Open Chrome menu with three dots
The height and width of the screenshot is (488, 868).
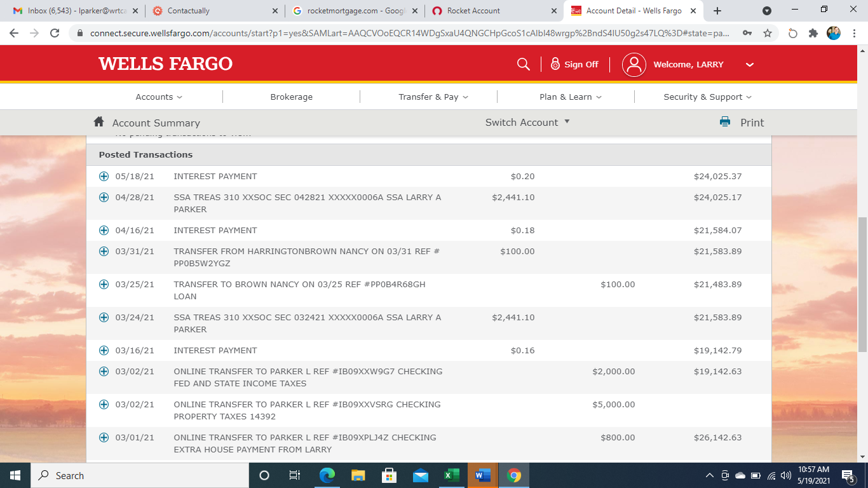pyautogui.click(x=853, y=33)
